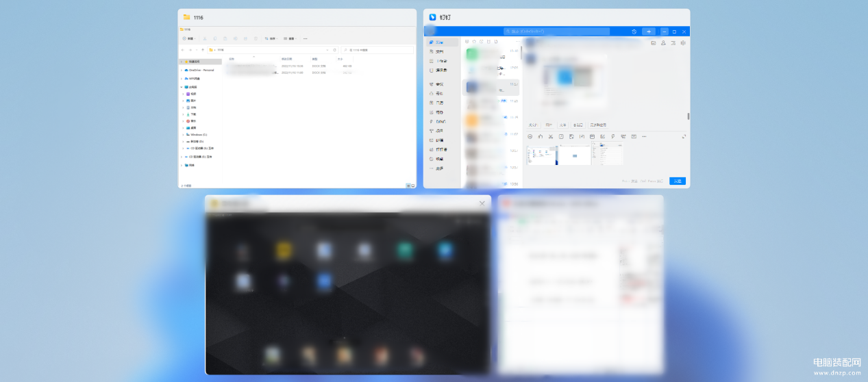This screenshot has width=868, height=382.
Task: Expand the OneDrive - Personal chevron
Action: (182, 70)
